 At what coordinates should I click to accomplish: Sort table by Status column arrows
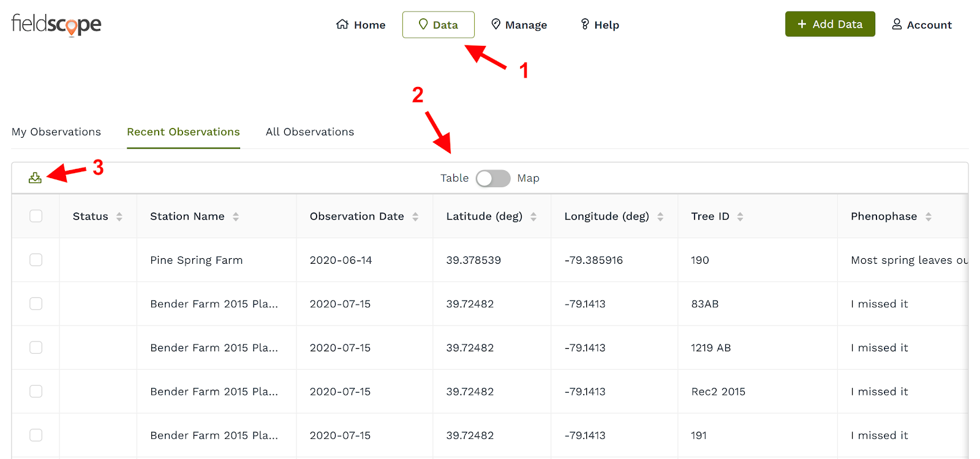point(119,217)
